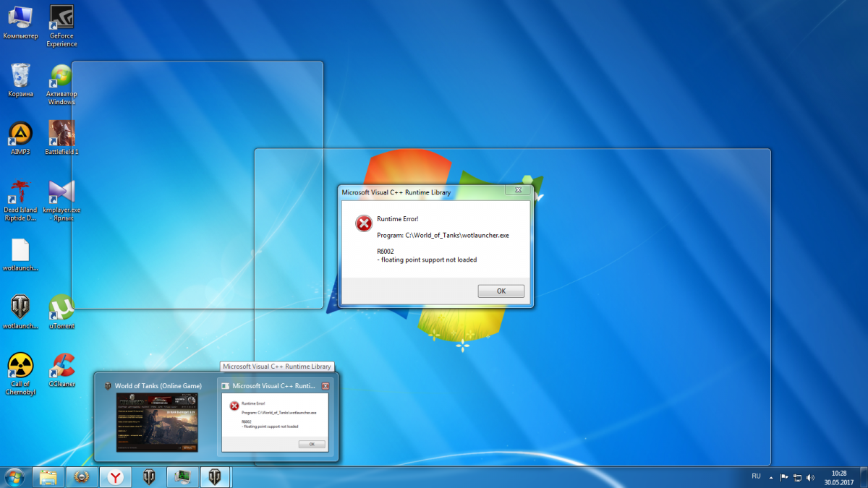The width and height of the screenshot is (868, 488).
Task: Select the kmplayer.exe shortcut icon
Action: pos(61,200)
